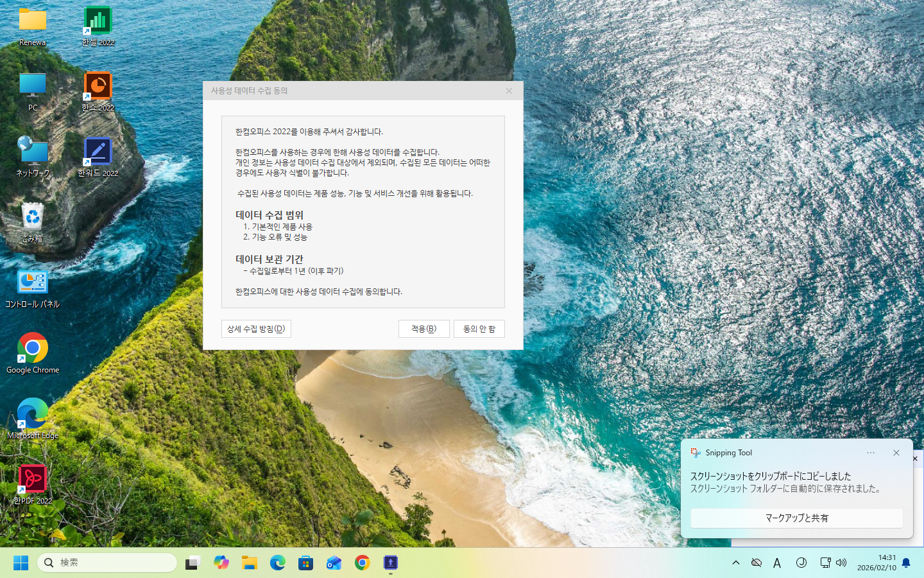Select the ごみ箱 recycle bin icon
The width and height of the screenshot is (924, 578).
[x=33, y=219]
